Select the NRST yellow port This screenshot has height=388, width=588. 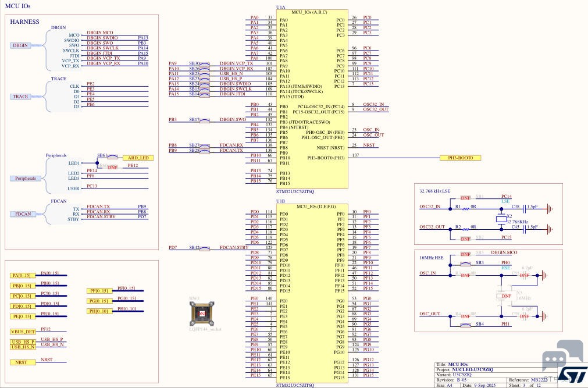(23, 362)
